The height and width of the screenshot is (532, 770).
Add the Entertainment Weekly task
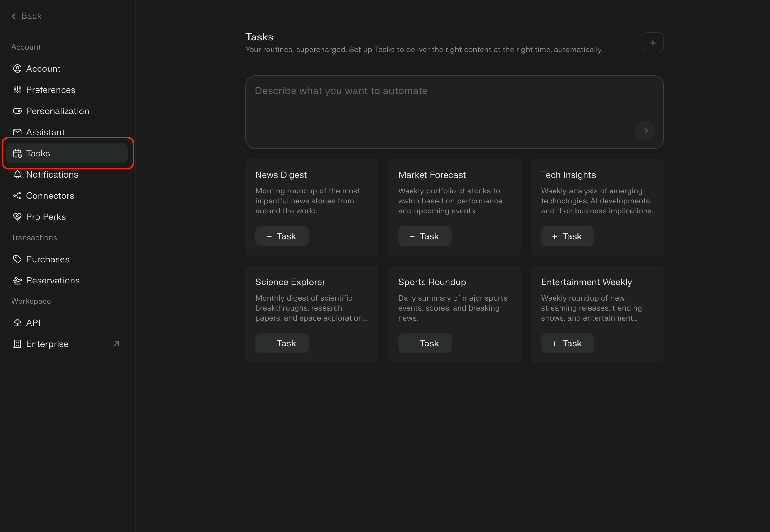pos(567,343)
